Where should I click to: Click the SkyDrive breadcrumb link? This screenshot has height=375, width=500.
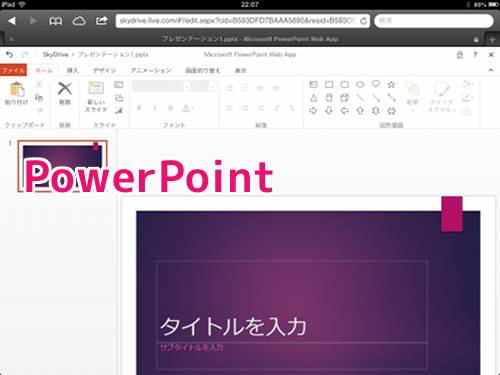(x=55, y=54)
